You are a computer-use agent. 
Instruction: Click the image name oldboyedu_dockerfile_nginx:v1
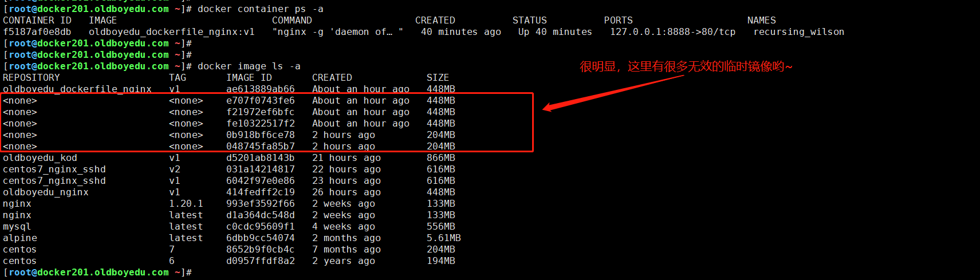171,32
